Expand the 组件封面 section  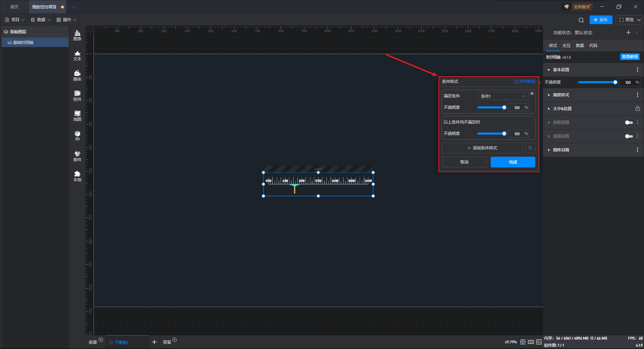coord(549,150)
